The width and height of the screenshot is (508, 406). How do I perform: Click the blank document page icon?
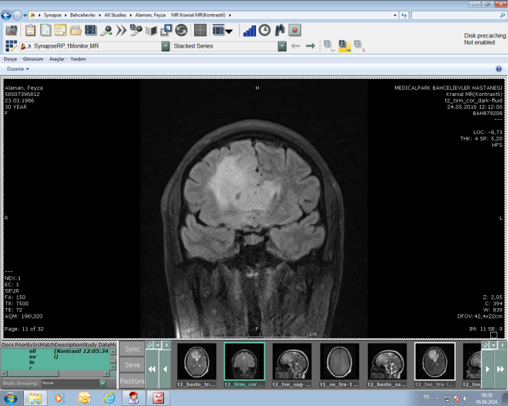[x=45, y=30]
